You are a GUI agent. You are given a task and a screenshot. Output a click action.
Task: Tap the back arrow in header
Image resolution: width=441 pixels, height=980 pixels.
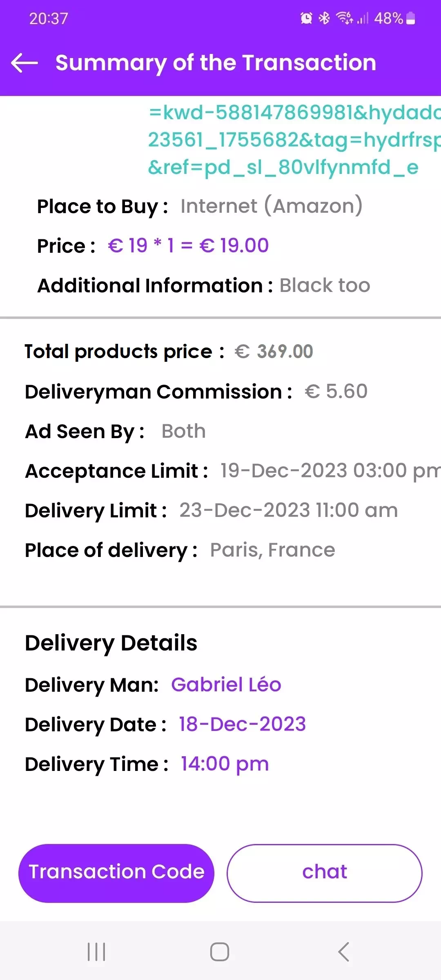coord(24,63)
